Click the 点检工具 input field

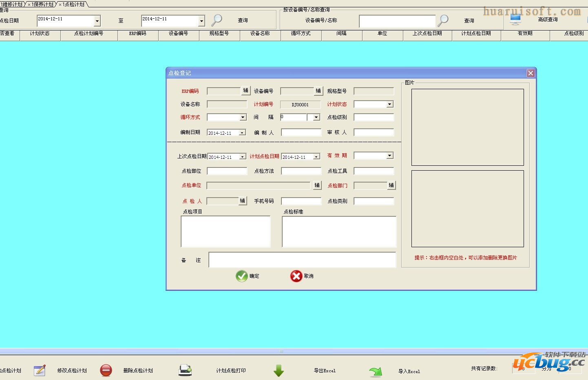pos(374,171)
